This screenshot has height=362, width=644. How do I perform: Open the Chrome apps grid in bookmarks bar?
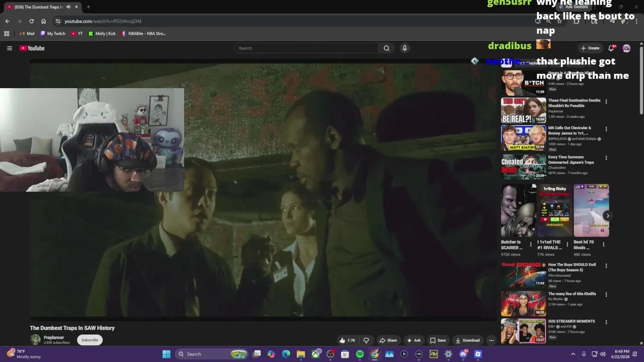7,34
